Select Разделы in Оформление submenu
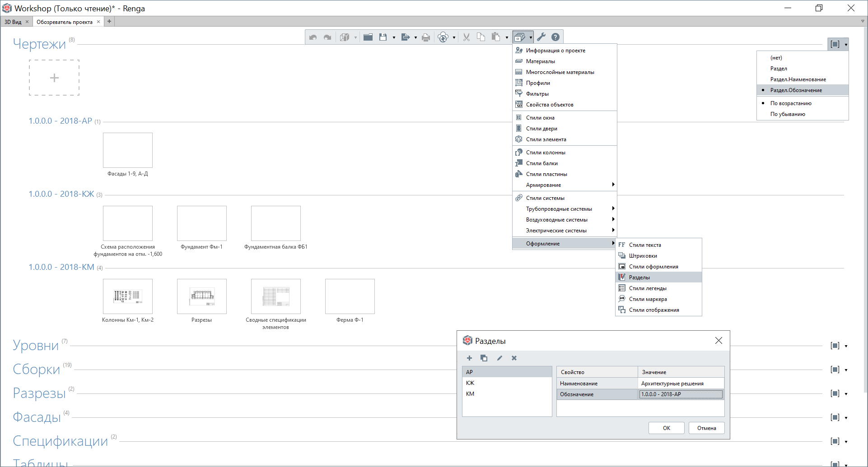This screenshot has height=467, width=868. [x=658, y=277]
